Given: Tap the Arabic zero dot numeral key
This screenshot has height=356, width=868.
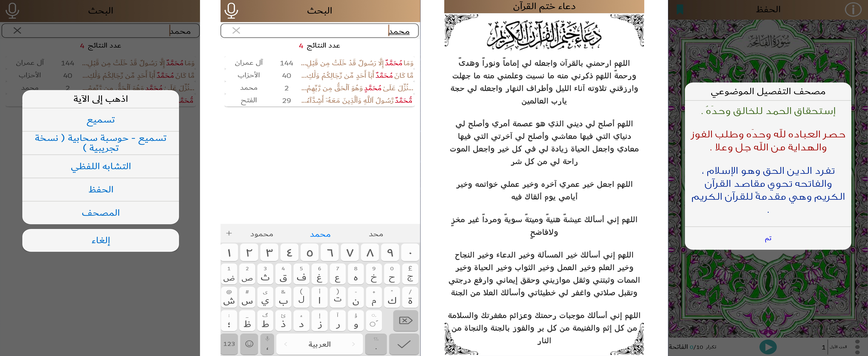Looking at the screenshot, I should (x=410, y=252).
